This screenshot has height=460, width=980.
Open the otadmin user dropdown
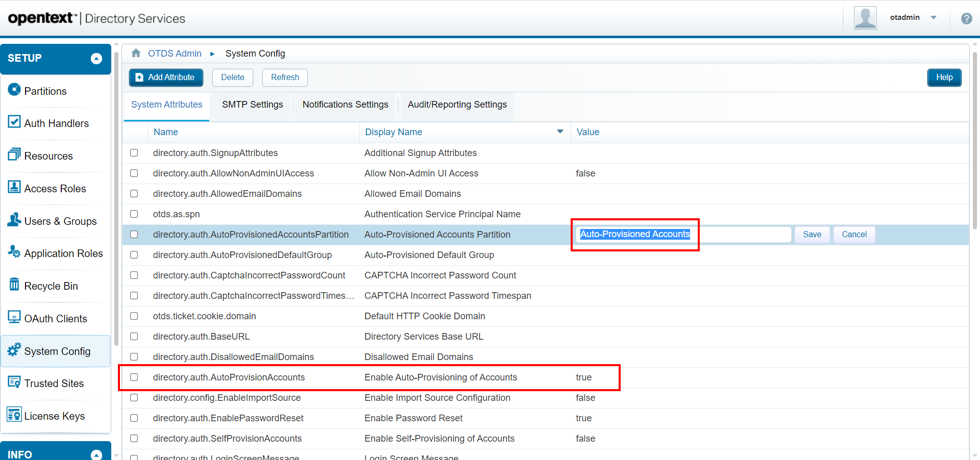[x=934, y=18]
